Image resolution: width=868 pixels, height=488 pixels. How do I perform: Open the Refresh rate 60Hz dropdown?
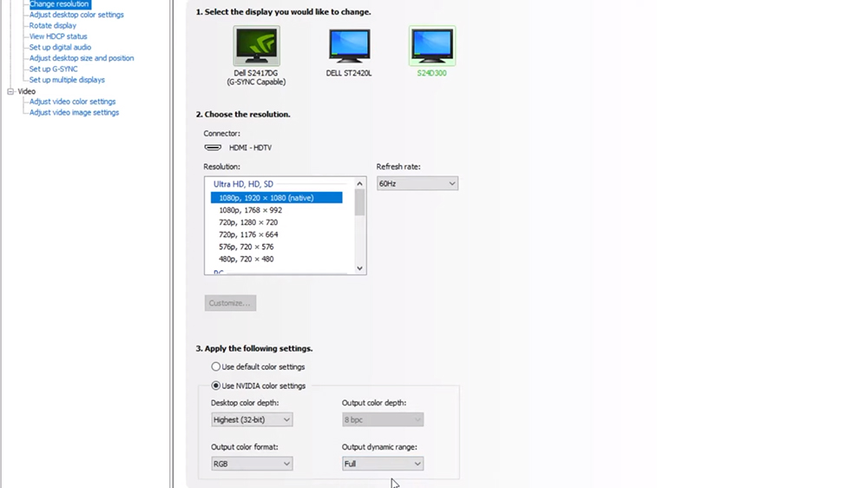(x=418, y=183)
